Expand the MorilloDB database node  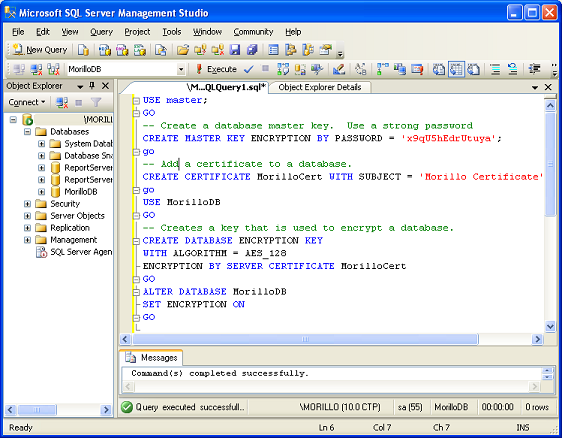[42, 192]
